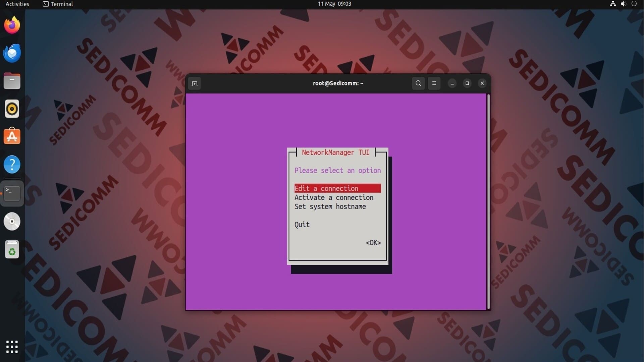This screenshot has height=362, width=644.
Task: Click the Terminal icon in dock
Action: pos(12,193)
